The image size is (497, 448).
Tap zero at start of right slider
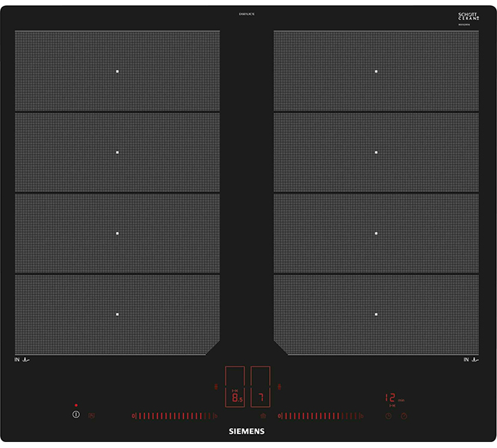(x=280, y=415)
